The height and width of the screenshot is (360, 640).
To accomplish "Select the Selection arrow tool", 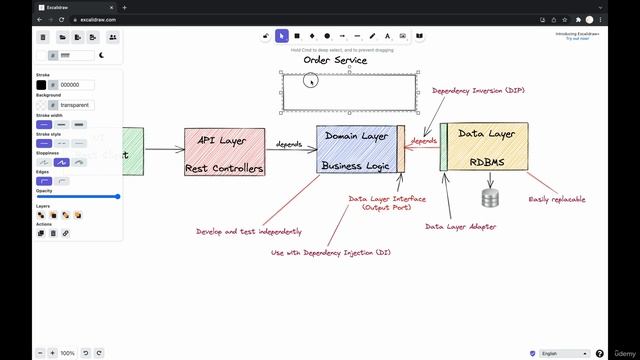I will (x=282, y=36).
